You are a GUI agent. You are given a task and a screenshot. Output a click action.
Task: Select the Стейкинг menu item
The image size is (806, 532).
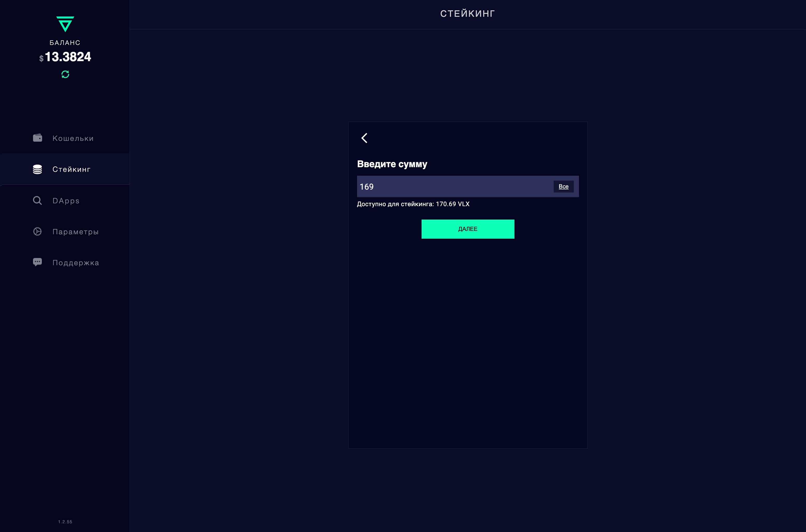65,169
